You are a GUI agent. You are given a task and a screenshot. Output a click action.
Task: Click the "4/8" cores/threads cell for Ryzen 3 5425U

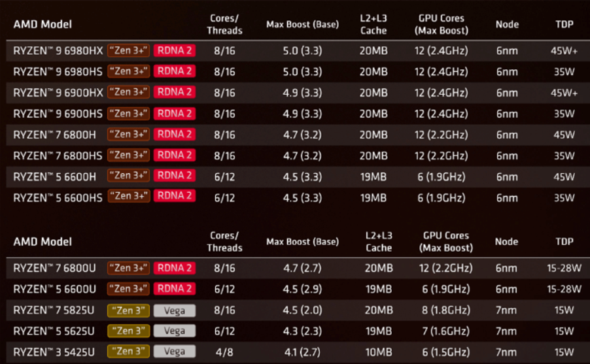(x=224, y=352)
